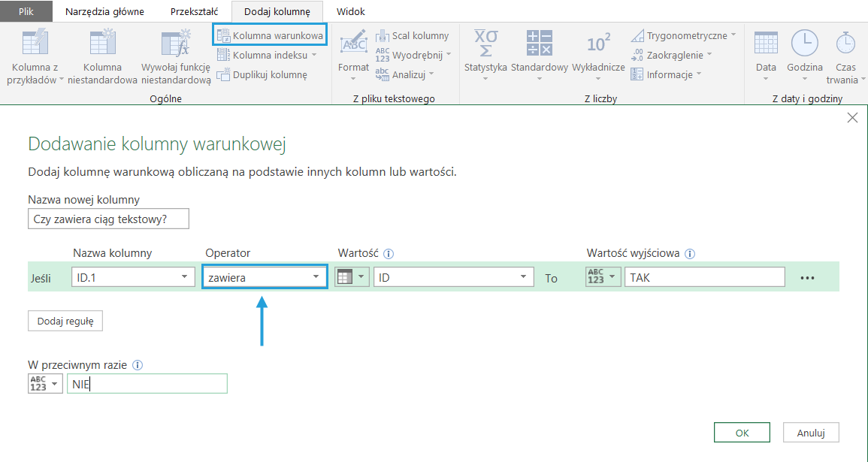The image size is (868, 462).
Task: Click the Dodaj regułę button
Action: tap(65, 322)
